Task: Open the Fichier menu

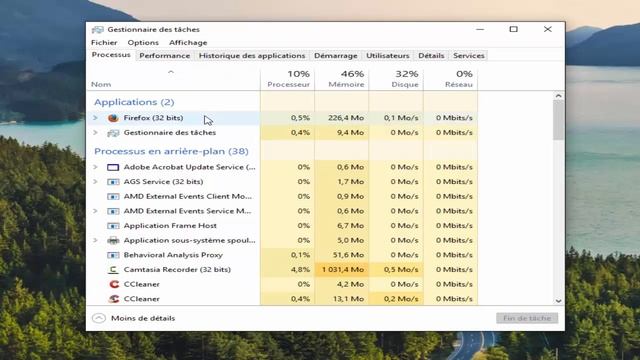Action: pos(104,42)
